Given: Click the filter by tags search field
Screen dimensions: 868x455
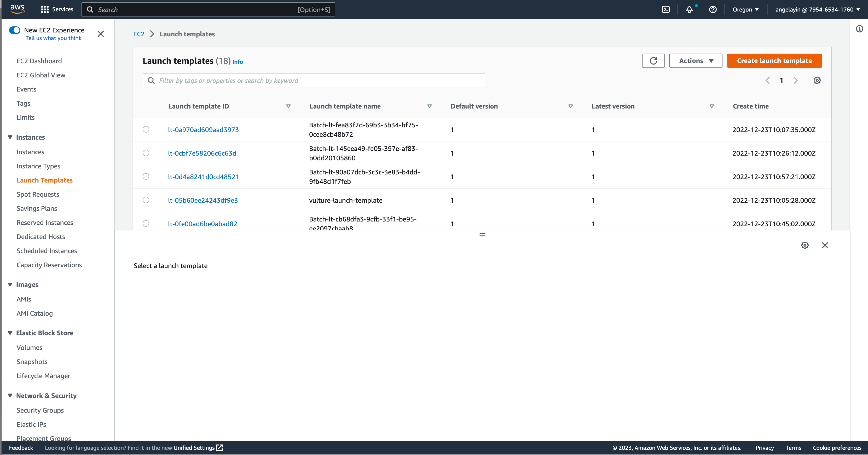Looking at the screenshot, I should (x=313, y=80).
